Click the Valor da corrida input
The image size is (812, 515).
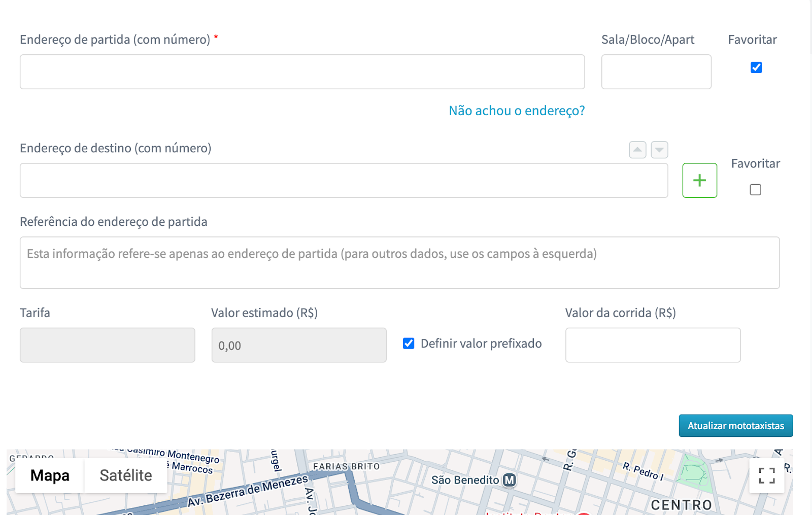653,345
